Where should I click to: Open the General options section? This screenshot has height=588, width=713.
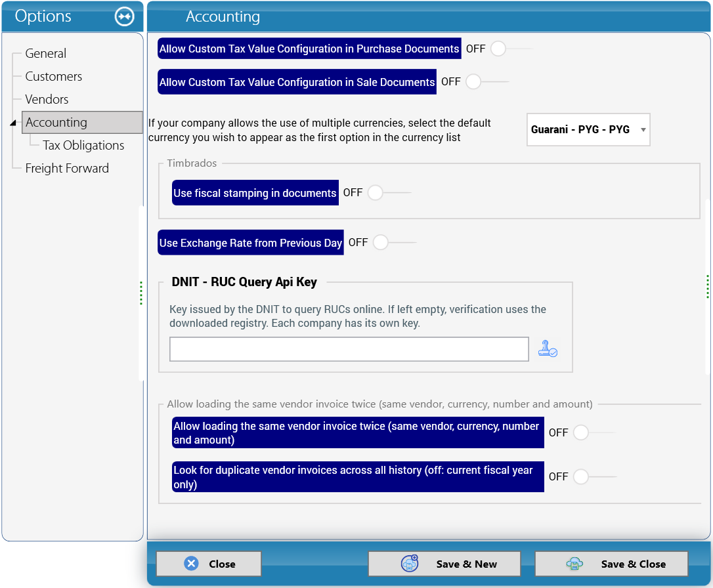[46, 54]
